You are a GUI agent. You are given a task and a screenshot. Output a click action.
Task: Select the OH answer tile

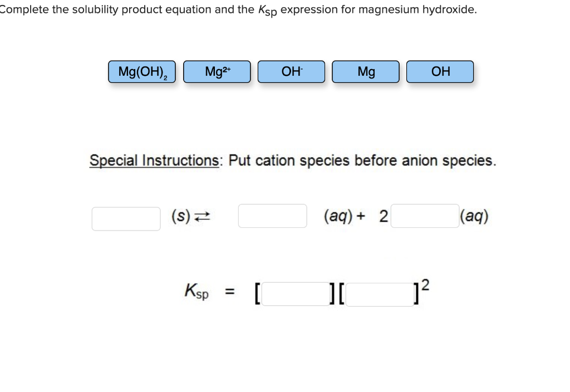(x=440, y=71)
